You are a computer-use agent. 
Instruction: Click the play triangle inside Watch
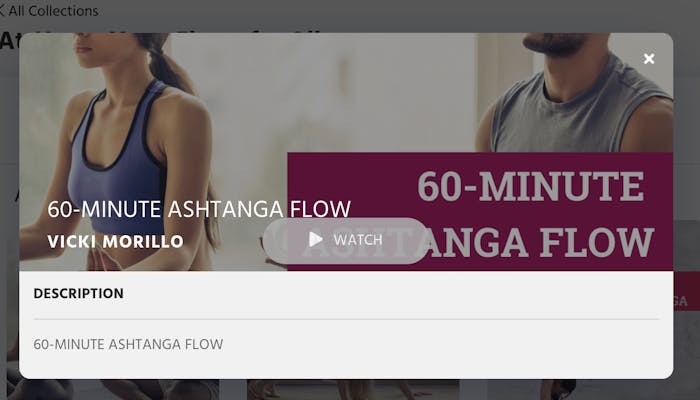[316, 240]
